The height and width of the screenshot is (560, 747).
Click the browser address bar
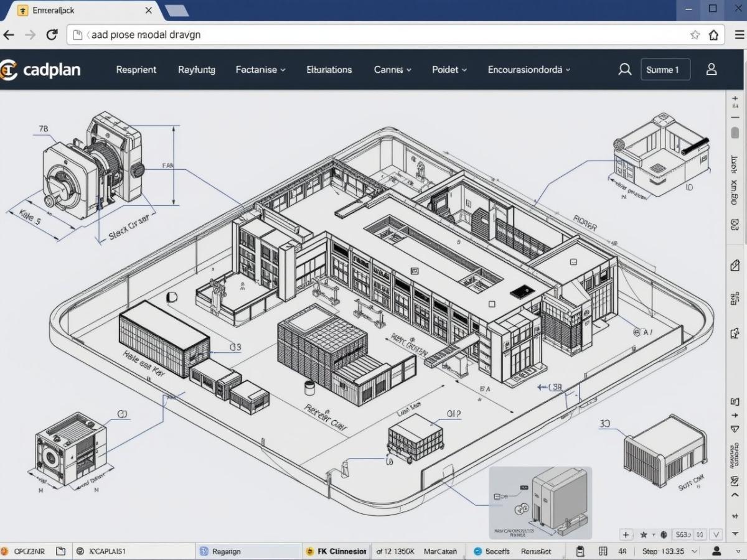(x=374, y=35)
